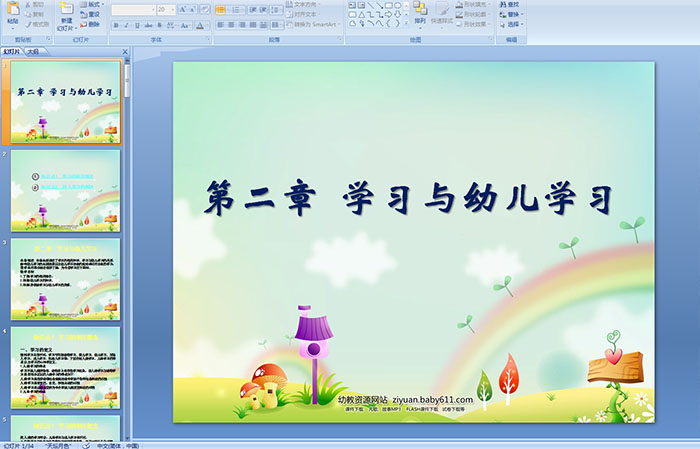Switch to the Slides (幻灯片) pane tab
Screen dimensions: 700x449
pos(12,52)
